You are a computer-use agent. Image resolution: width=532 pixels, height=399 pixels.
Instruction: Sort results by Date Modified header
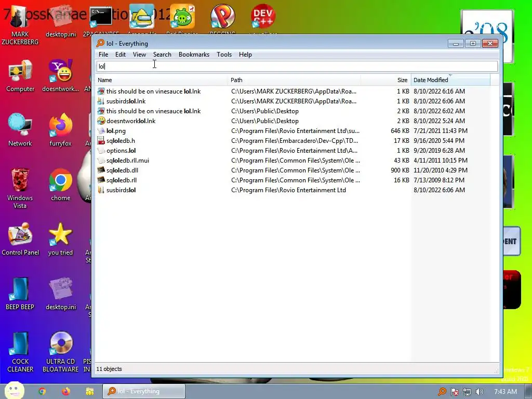(x=450, y=80)
